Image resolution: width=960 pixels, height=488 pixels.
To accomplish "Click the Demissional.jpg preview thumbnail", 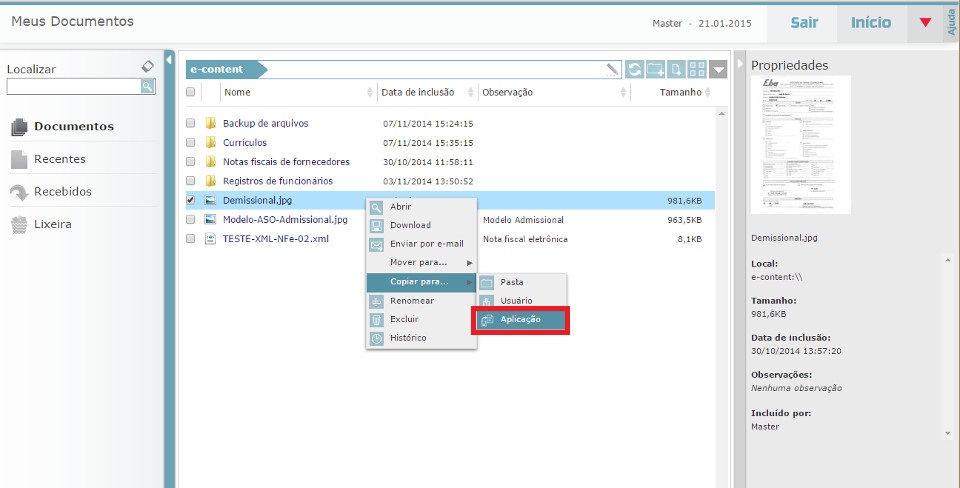I will [800, 145].
